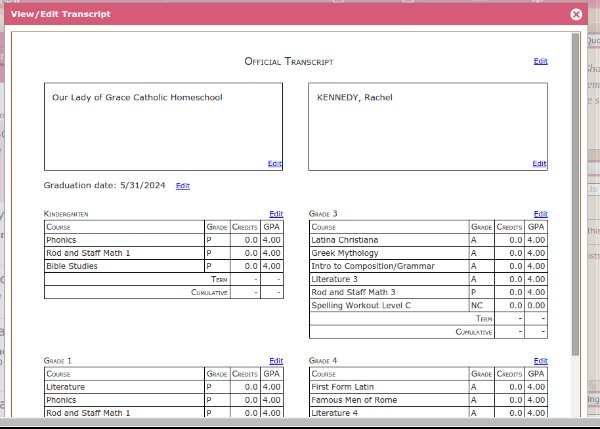600x429 pixels.
Task: Select the Our Lady of Grace Catholic Homeschool text
Action: (x=137, y=97)
